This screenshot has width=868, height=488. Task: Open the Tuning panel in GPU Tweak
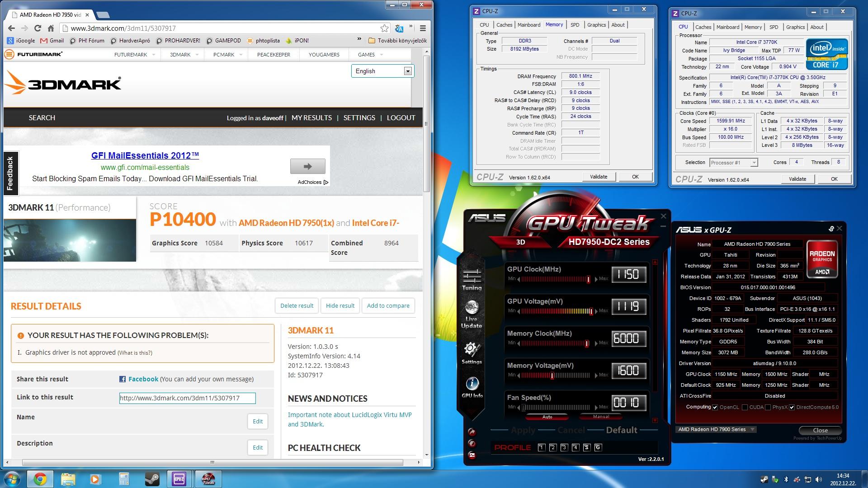pyautogui.click(x=472, y=277)
